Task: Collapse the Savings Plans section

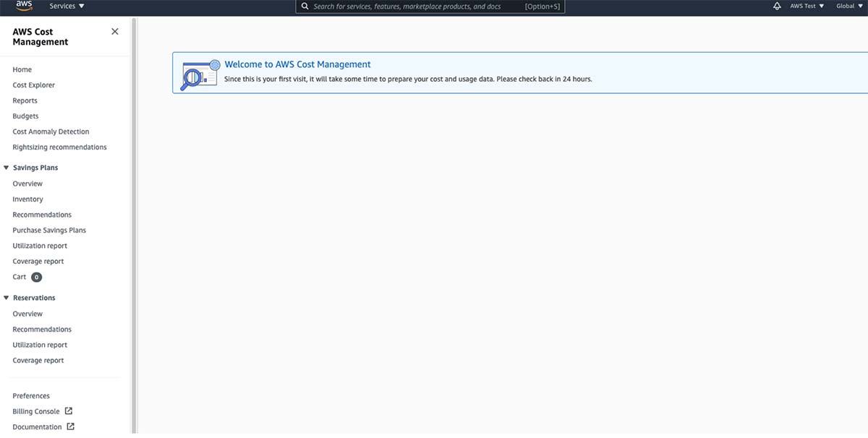Action: click(x=7, y=168)
